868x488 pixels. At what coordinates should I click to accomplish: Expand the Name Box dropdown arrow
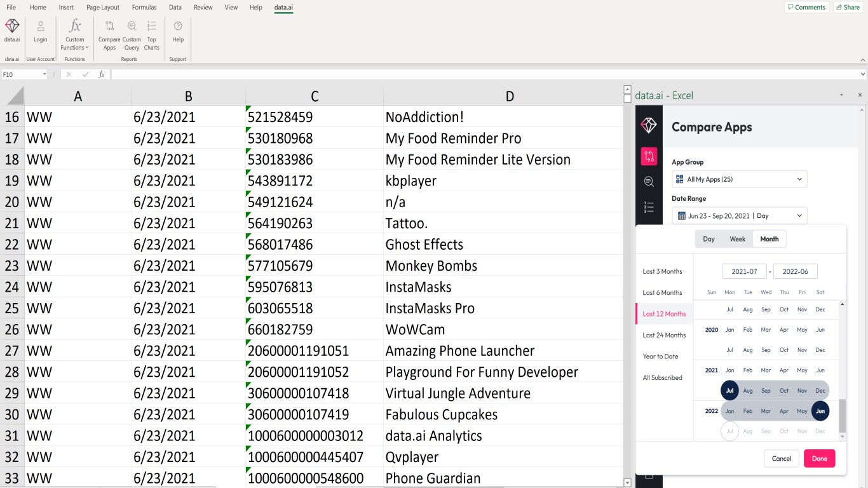(x=44, y=74)
